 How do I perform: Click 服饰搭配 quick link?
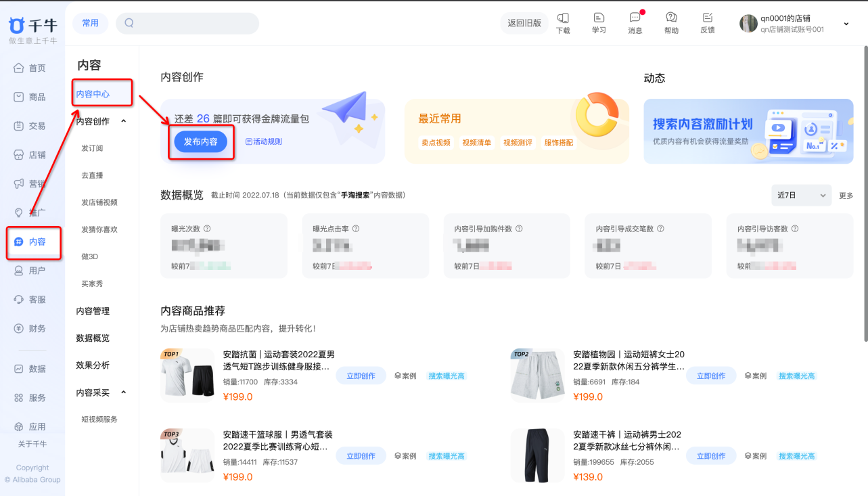(x=559, y=143)
